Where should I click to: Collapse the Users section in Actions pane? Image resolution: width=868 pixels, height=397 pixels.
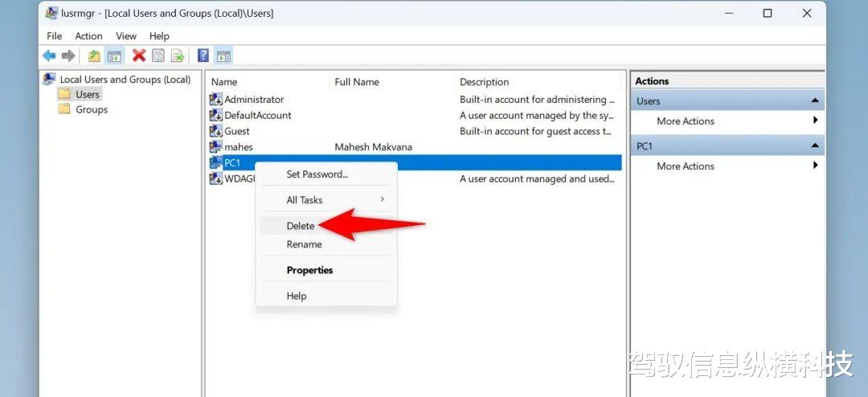click(x=814, y=100)
